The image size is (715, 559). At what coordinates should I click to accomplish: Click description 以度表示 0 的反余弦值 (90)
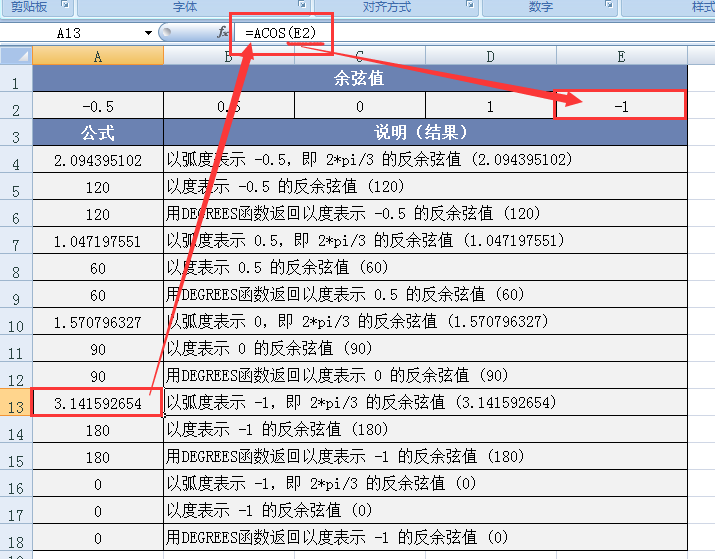click(425, 348)
